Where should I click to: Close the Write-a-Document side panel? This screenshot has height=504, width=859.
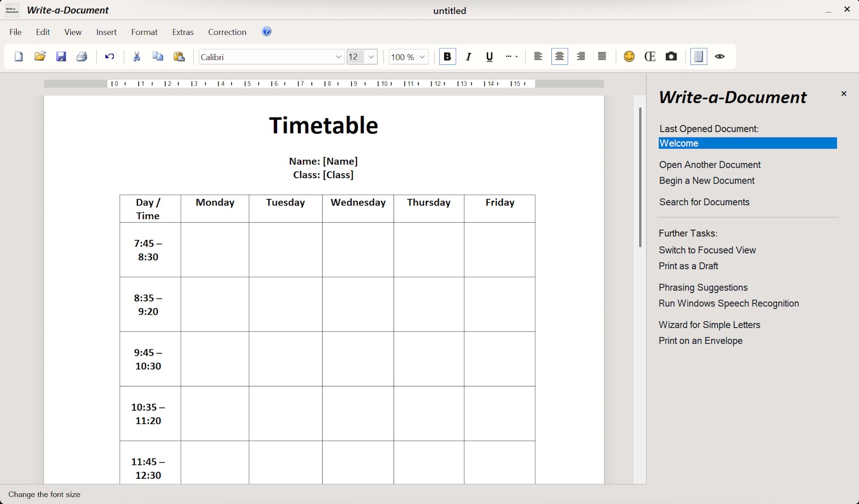click(x=844, y=93)
